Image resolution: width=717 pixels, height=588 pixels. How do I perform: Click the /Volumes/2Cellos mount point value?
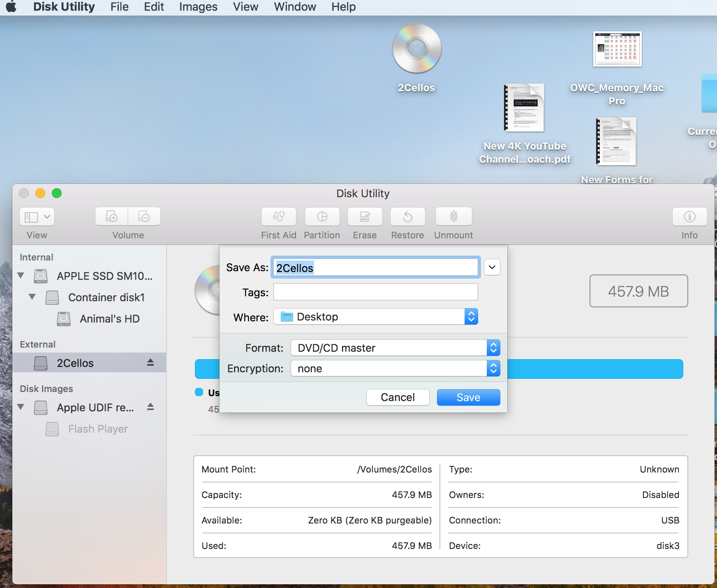(x=395, y=469)
